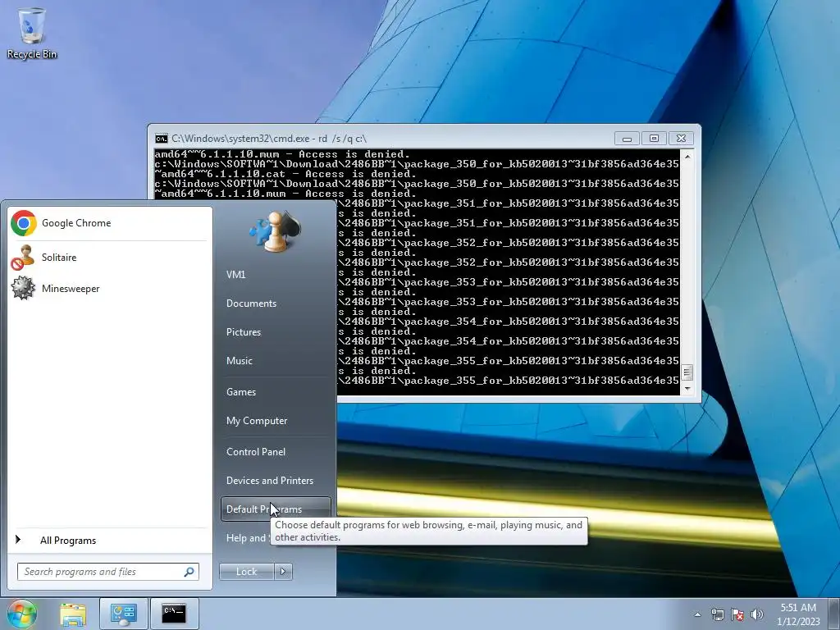Open Action Center flag icon
840x630 pixels.
tap(737, 614)
